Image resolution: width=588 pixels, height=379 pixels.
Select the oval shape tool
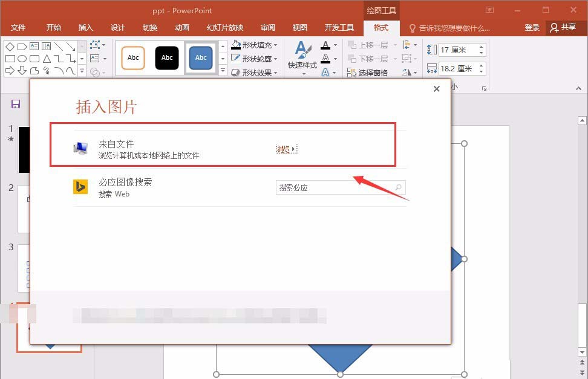coord(22,58)
